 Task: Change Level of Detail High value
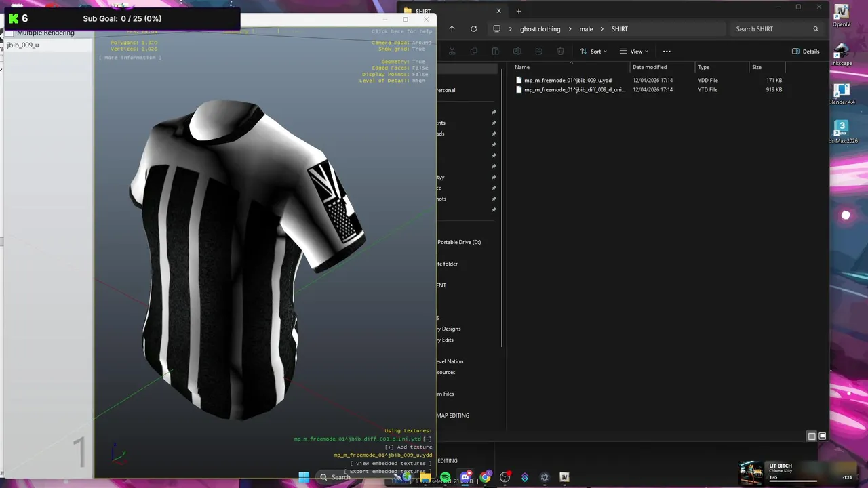coord(418,81)
